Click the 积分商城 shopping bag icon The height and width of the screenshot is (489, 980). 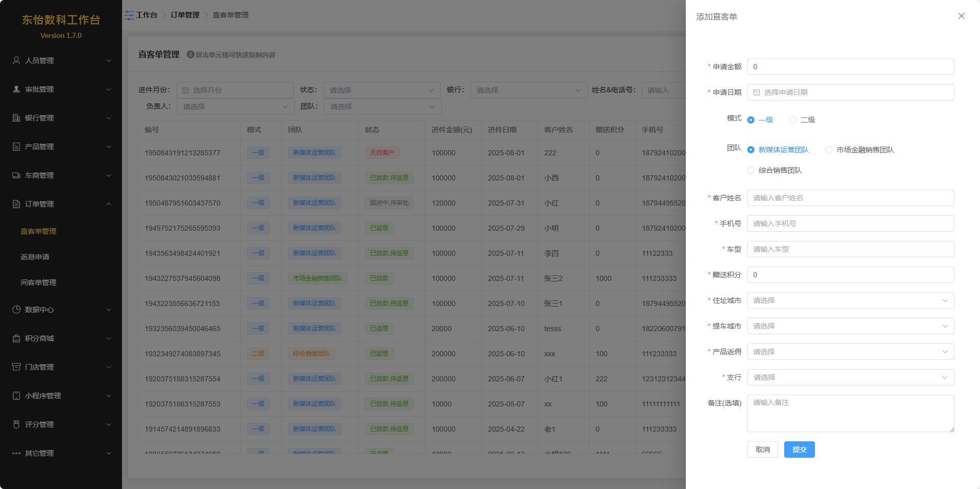pos(16,338)
